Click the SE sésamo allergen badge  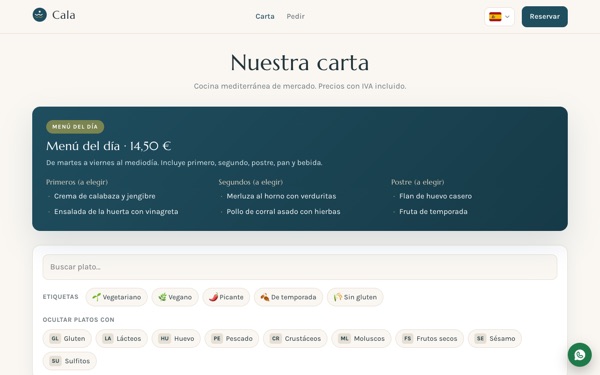point(480,338)
